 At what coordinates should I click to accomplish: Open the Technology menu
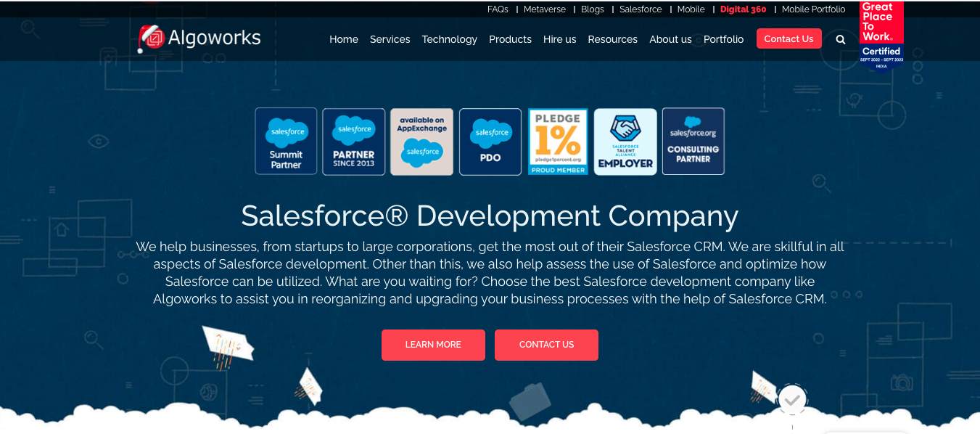[x=450, y=39]
